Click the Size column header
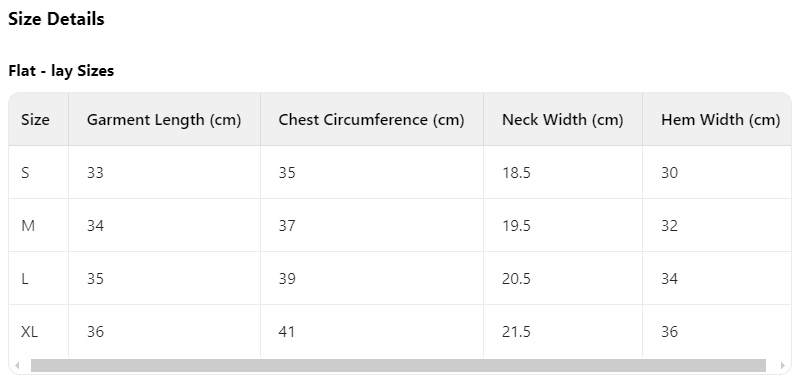Screen dimensions: 802x389 click(35, 120)
